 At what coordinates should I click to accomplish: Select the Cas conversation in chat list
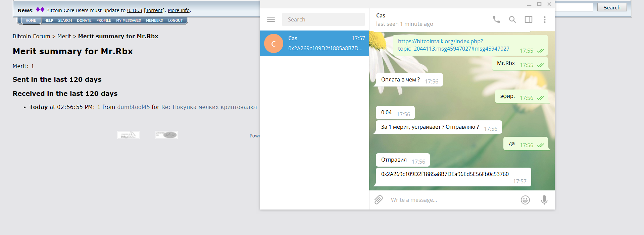click(314, 43)
